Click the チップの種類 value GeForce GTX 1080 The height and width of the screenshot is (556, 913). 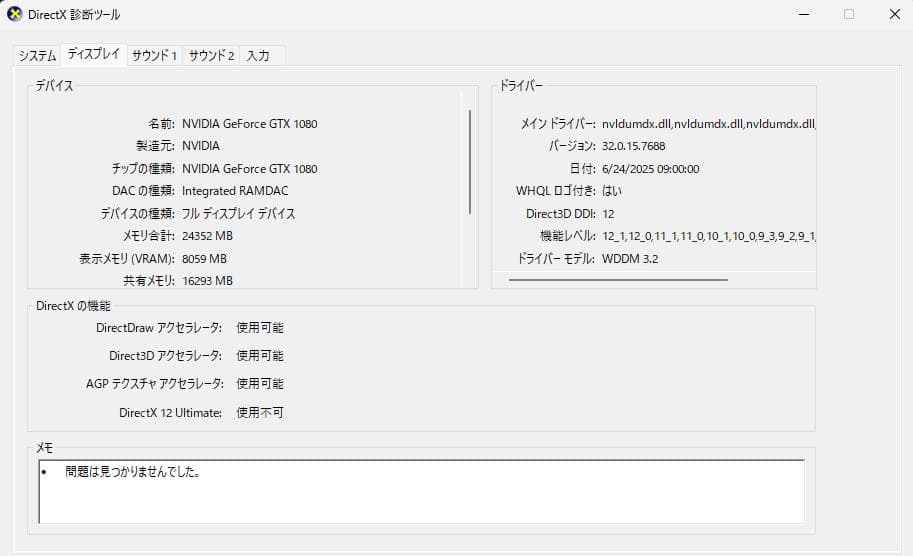point(250,169)
